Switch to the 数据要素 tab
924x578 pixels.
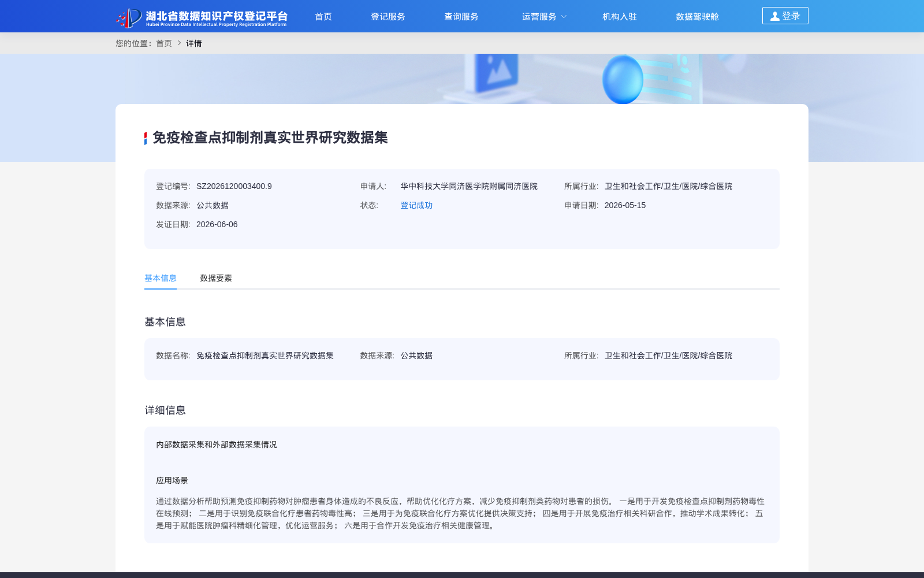[216, 278]
